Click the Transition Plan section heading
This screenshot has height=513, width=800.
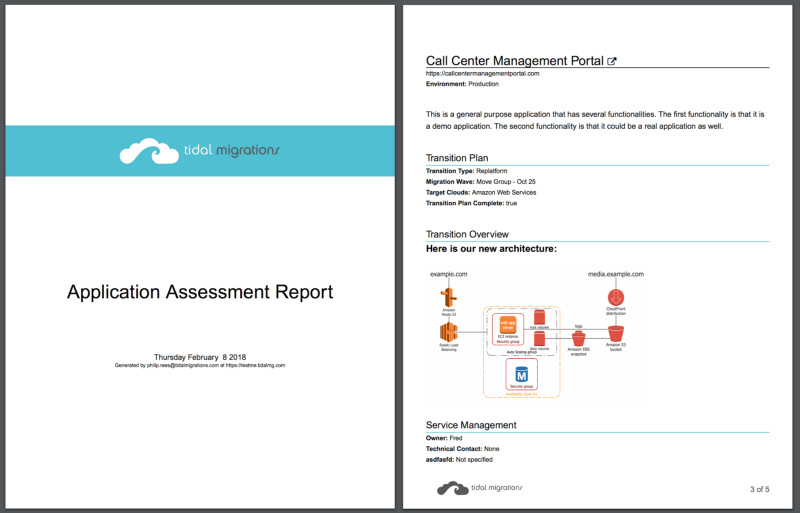pos(457,158)
